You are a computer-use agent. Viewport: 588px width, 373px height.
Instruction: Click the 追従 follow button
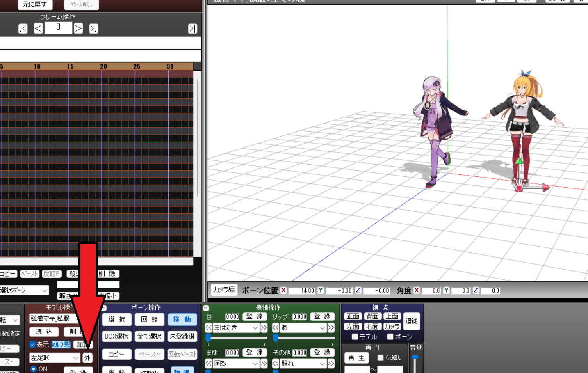[x=411, y=321]
